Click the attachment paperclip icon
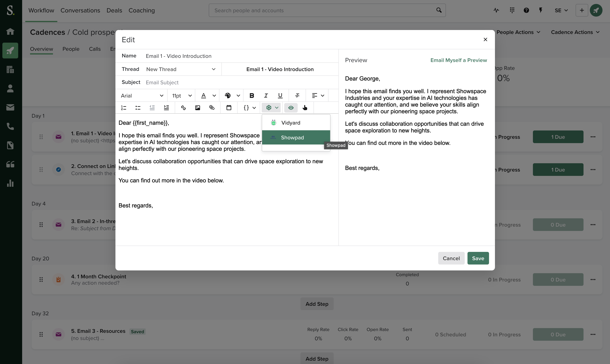 [x=212, y=108]
